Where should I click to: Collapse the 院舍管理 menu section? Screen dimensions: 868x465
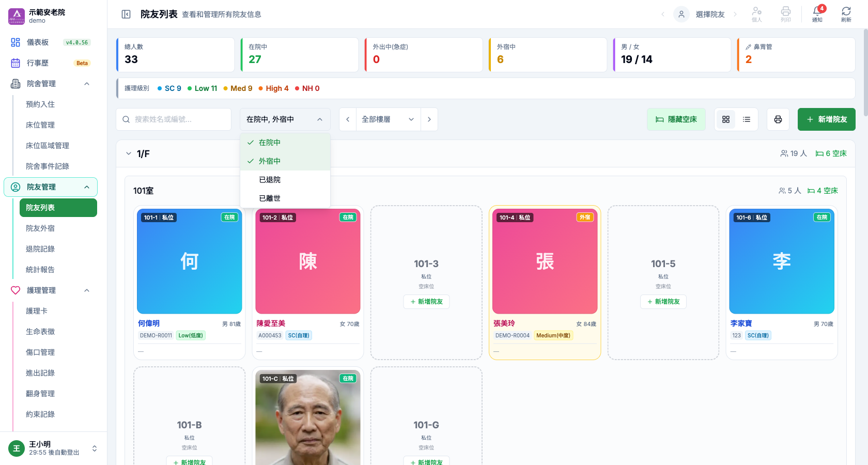click(x=51, y=84)
